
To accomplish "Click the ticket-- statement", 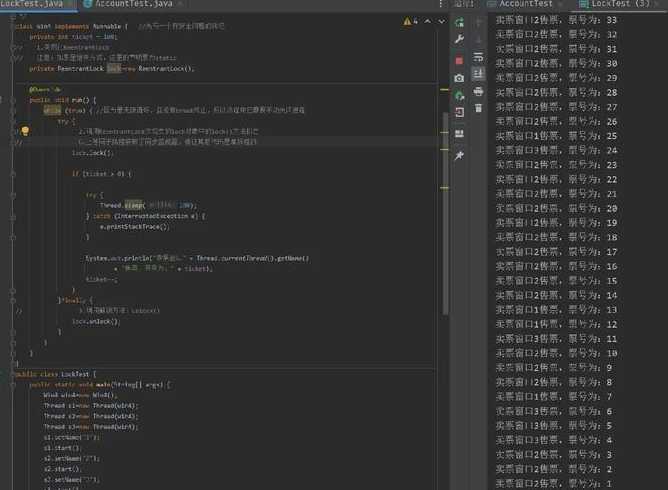I will click(102, 280).
